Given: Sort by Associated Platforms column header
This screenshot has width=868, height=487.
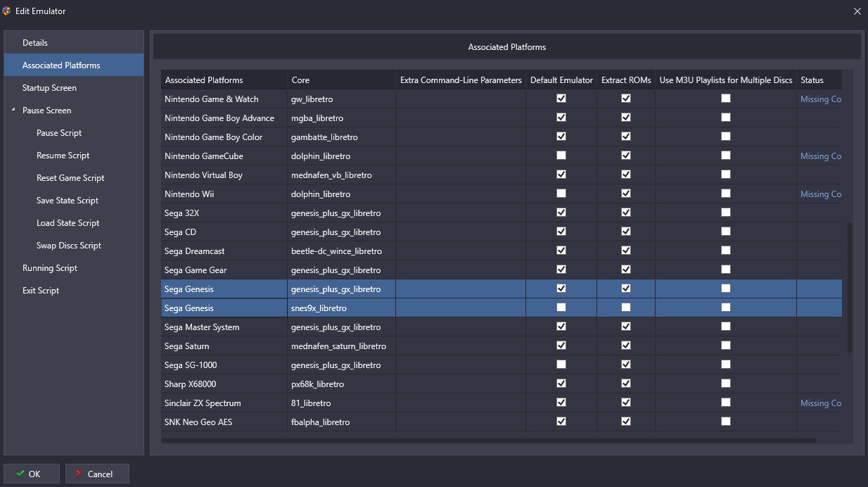Looking at the screenshot, I should (x=224, y=80).
